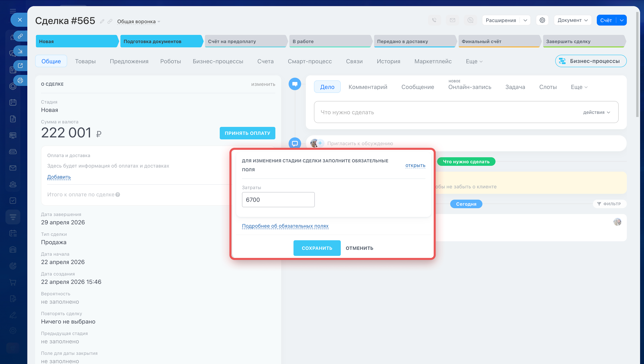Click the add participant plus icon
Image resolution: width=644 pixels, height=364 pixels.
click(x=320, y=143)
